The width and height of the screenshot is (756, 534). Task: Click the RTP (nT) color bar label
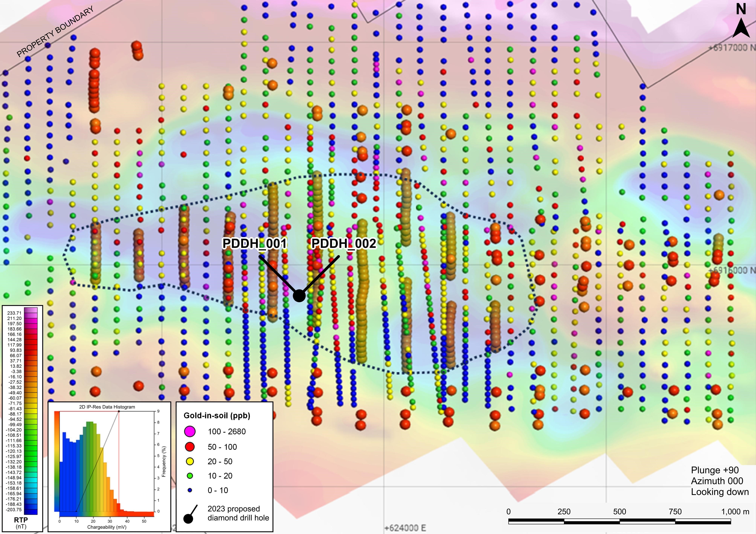pos(21,523)
